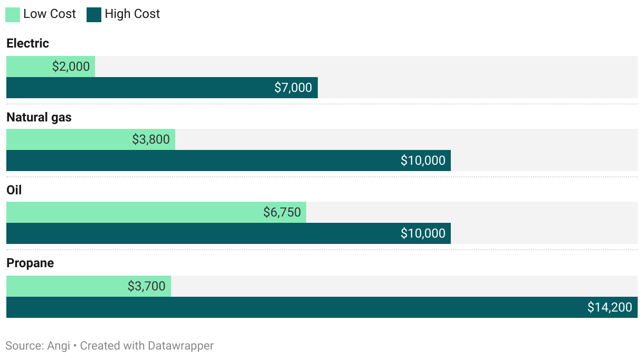Click the Low Cost legend color swatch
The width and height of the screenshot is (644, 358).
13,14
